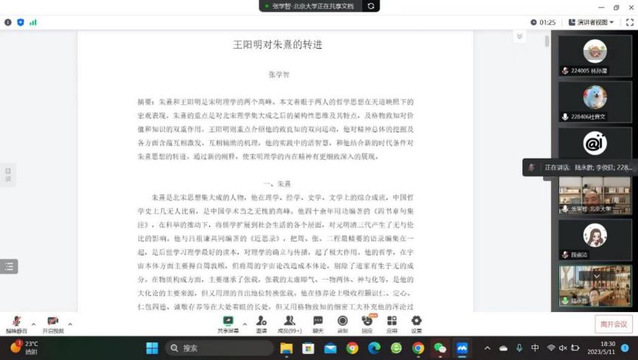The image size is (638, 360).
Task: Click the document vertical scrollbar
Action: pyautogui.click(x=547, y=41)
